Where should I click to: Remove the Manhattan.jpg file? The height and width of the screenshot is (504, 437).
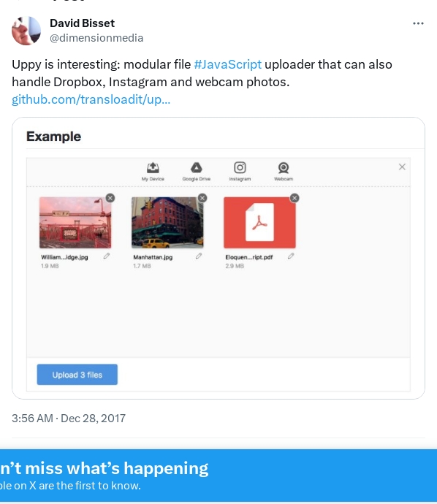(202, 198)
